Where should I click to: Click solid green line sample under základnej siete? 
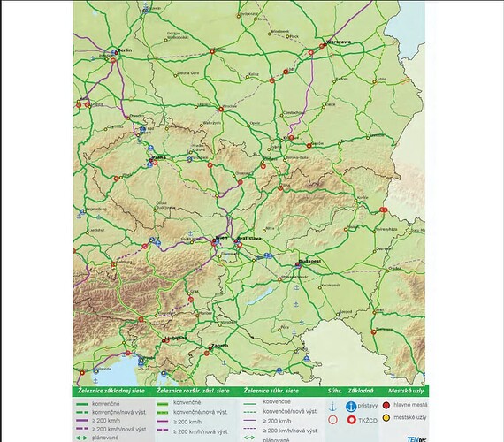click(x=82, y=404)
